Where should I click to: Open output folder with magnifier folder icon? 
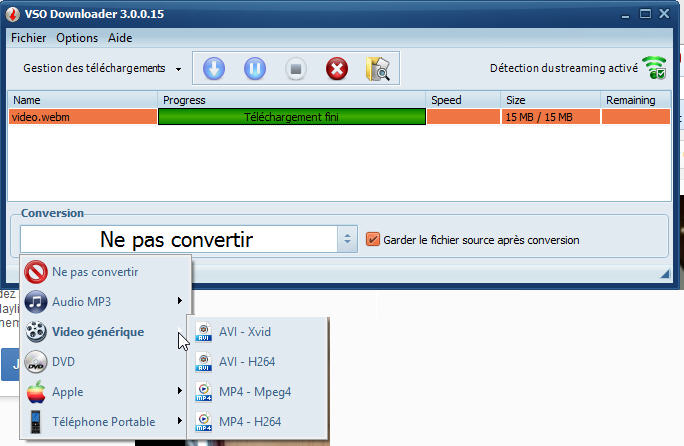coord(378,69)
